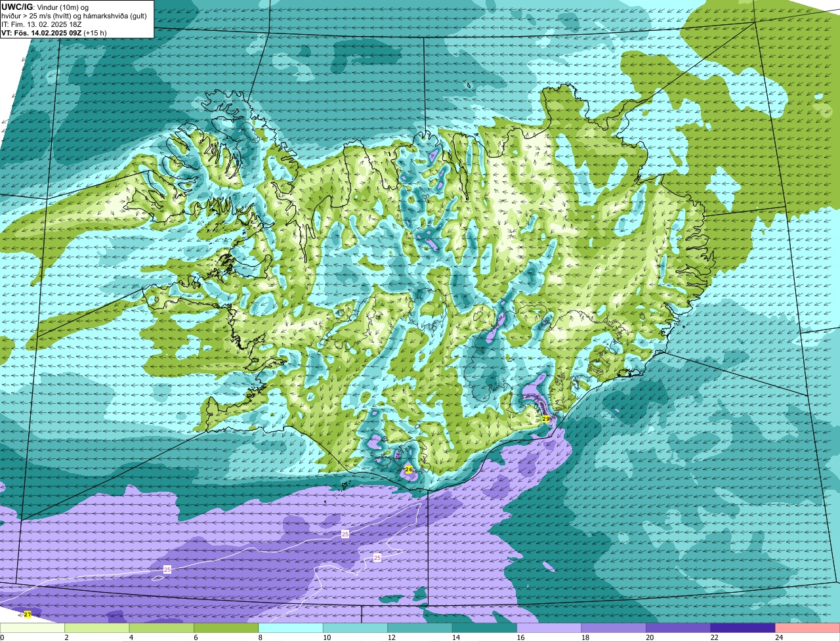Click the light cyan 8–10 m/s legend swatch
The width and height of the screenshot is (840, 642).
click(x=291, y=628)
